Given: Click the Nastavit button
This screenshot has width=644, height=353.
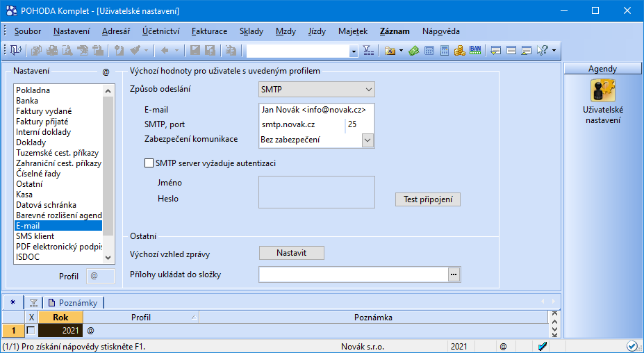Looking at the screenshot, I should 292,253.
